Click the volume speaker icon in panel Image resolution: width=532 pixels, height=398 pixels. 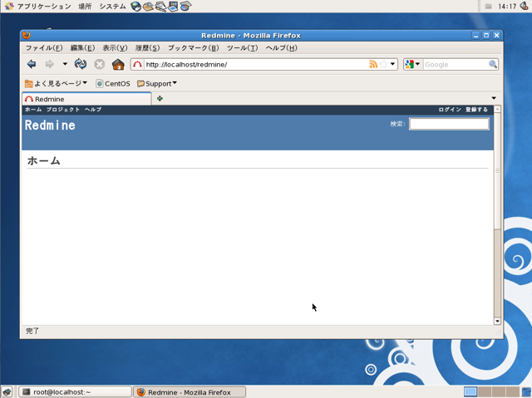coord(525,6)
